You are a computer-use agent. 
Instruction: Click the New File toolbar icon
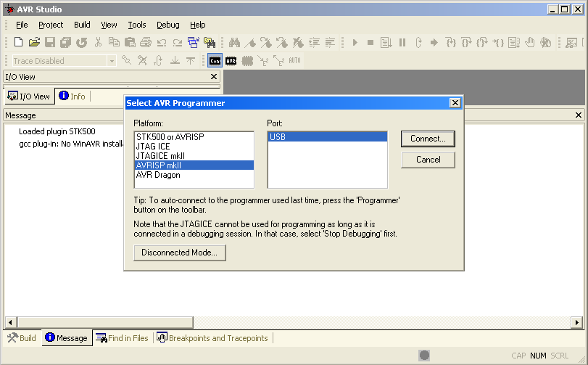click(18, 42)
